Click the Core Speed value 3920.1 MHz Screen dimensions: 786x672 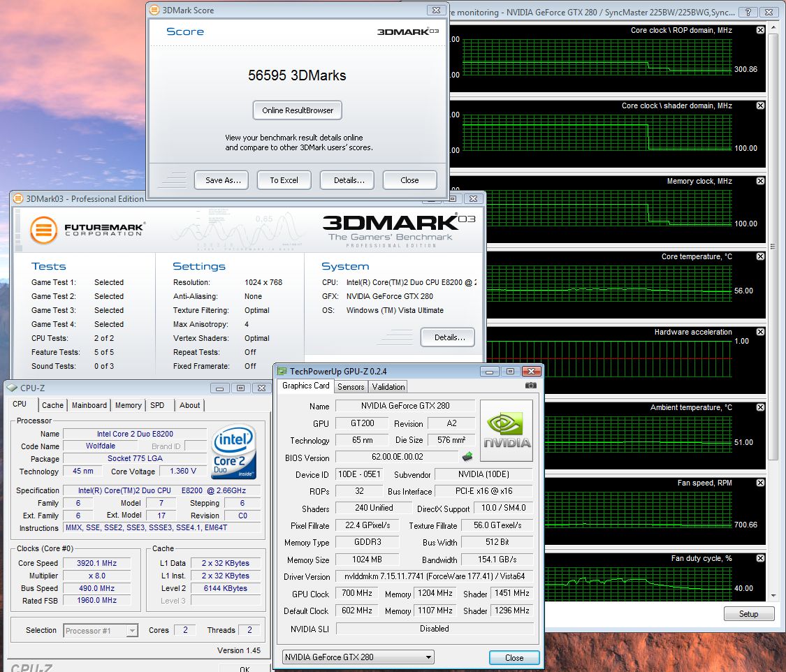click(96, 563)
